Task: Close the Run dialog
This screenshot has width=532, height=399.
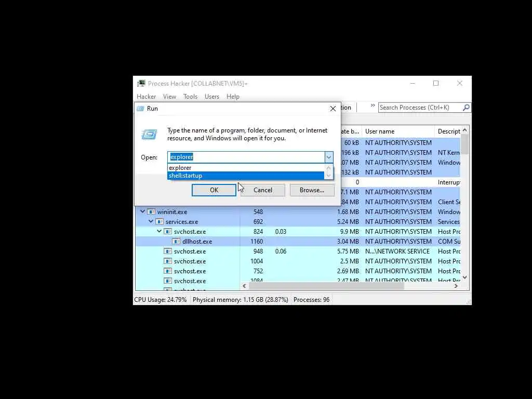Action: (333, 109)
